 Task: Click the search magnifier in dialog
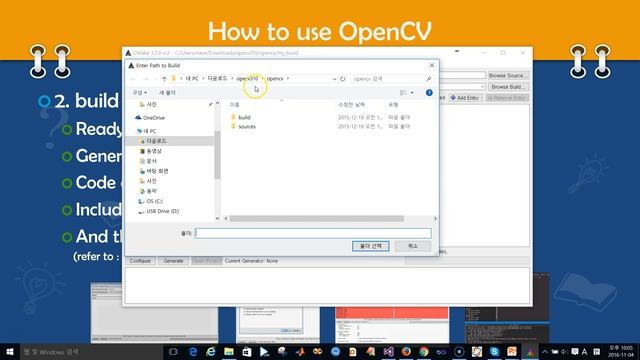coord(429,79)
